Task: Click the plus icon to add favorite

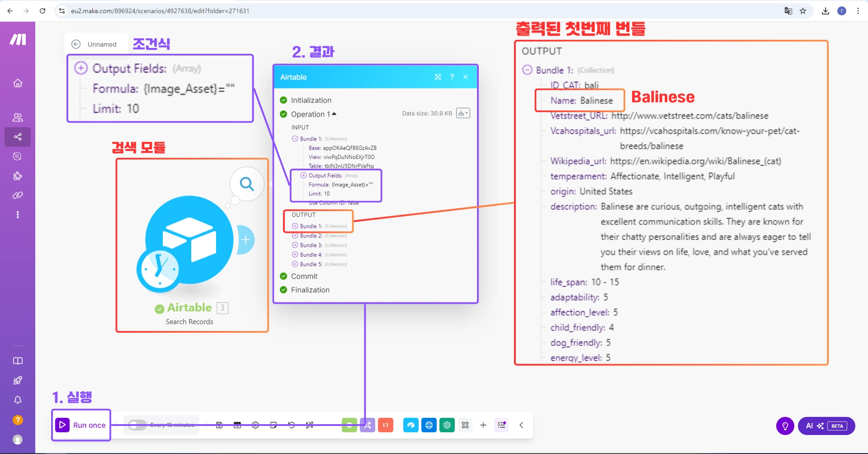Action: pos(483,425)
